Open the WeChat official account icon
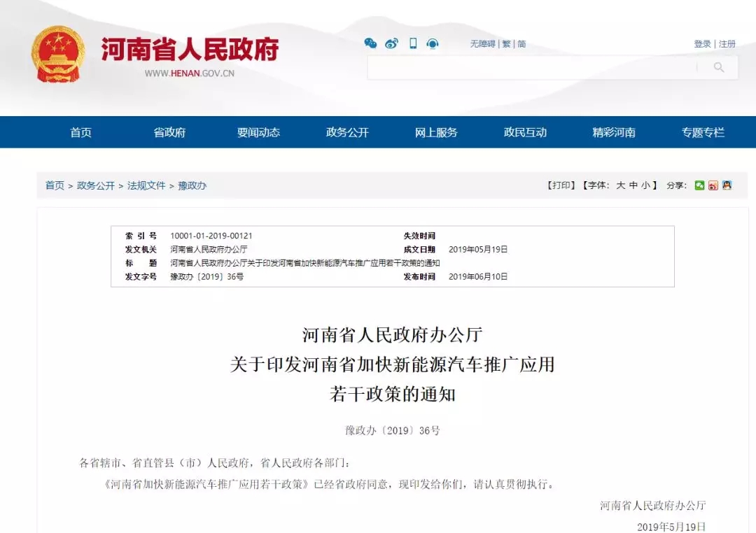The image size is (756, 533). [x=371, y=43]
